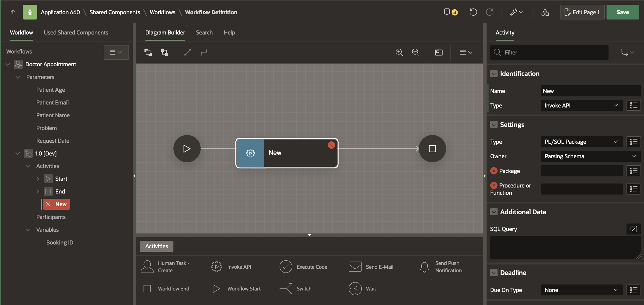This screenshot has width=644, height=305.
Task: Switch to Used Shared Components tab
Action: (x=76, y=32)
